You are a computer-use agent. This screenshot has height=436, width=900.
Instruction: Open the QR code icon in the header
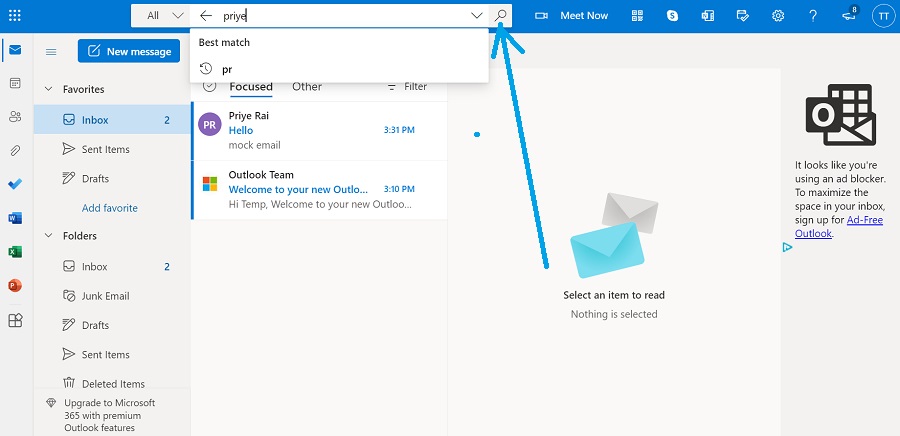[637, 15]
